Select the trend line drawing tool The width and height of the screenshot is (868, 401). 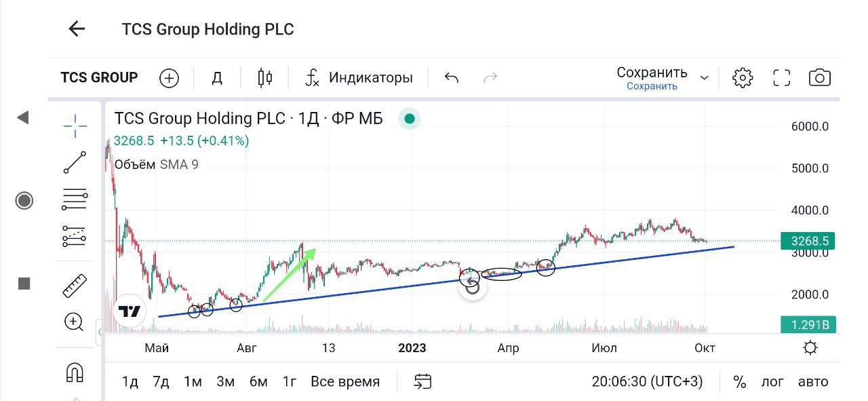tap(75, 163)
